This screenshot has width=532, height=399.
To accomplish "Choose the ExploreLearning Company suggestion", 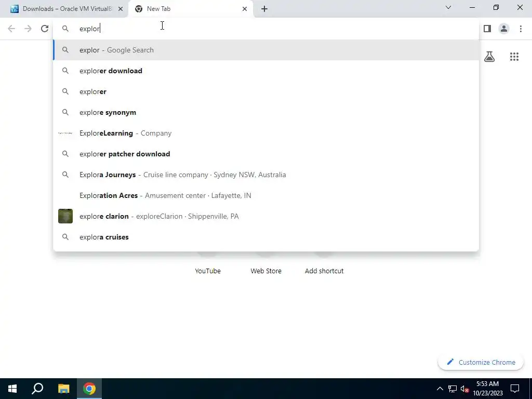I will tap(266, 133).
